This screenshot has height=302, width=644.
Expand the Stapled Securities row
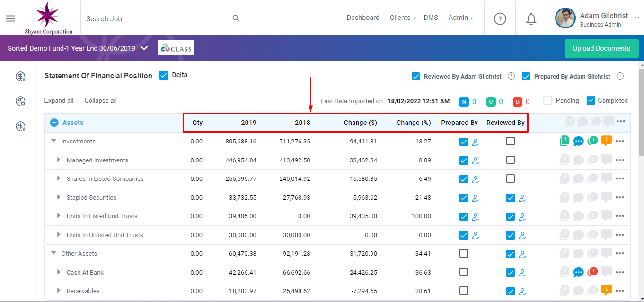tap(59, 197)
